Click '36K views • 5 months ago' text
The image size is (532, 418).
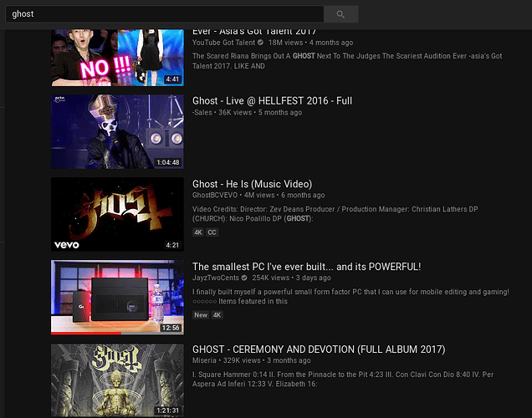260,113
